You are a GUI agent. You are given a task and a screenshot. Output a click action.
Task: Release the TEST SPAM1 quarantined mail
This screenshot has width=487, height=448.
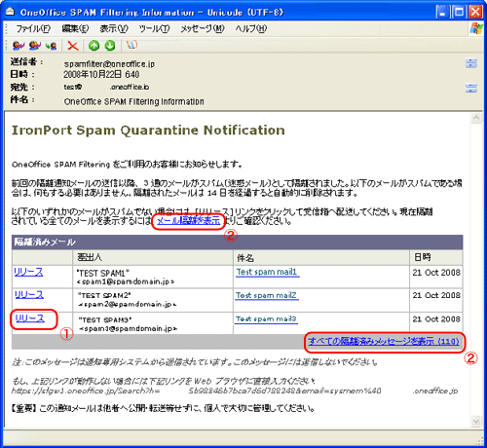[28, 272]
